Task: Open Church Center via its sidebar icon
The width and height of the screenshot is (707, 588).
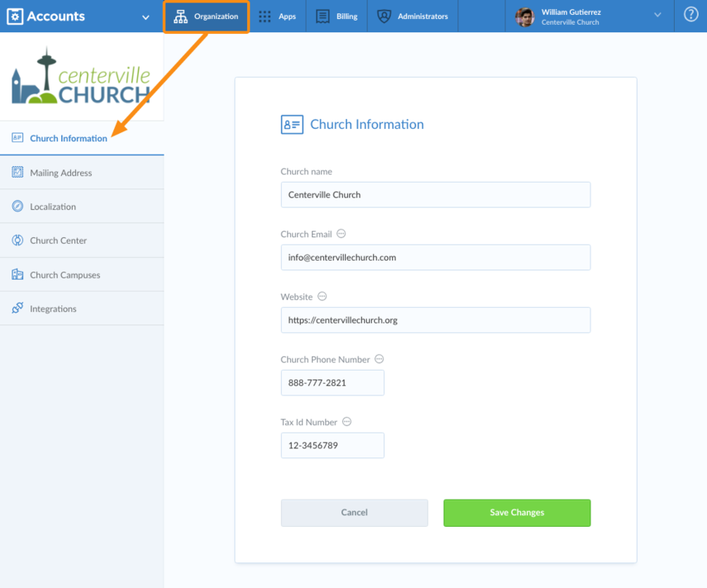Action: click(17, 240)
